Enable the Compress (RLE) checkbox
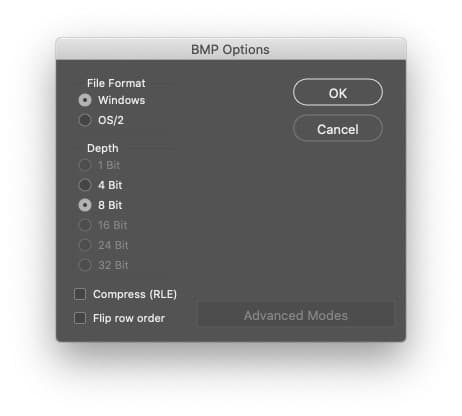The width and height of the screenshot is (462, 416). [x=80, y=294]
